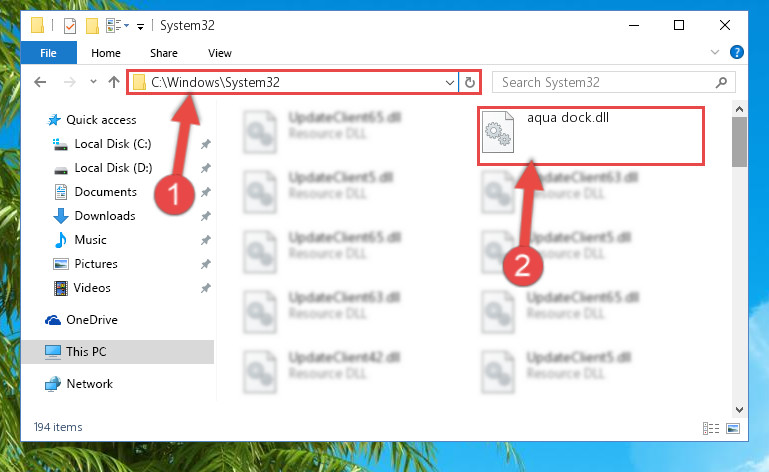Unpin Local Disk (C:) pin icon
This screenshot has width=769, height=472.
tap(205, 144)
